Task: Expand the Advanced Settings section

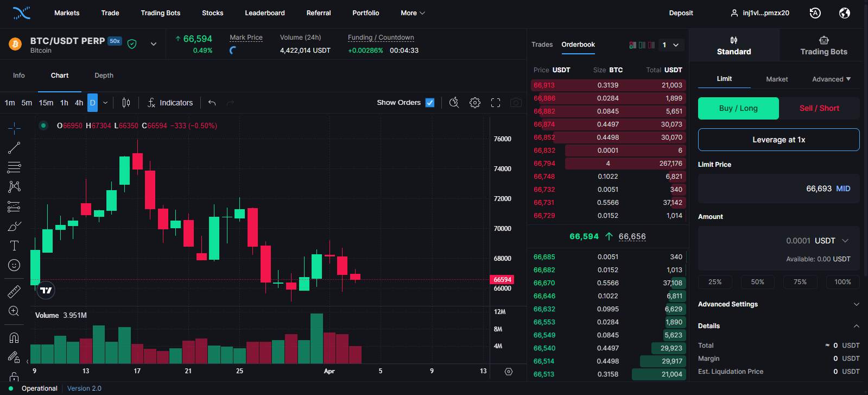Action: 778,304
